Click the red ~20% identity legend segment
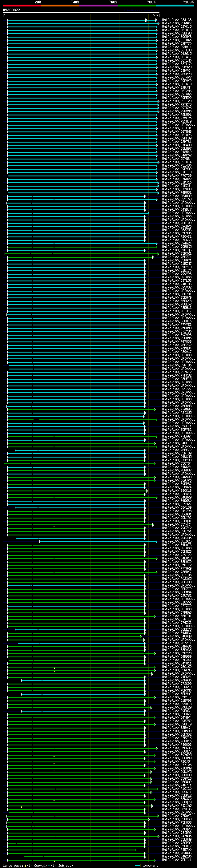 (22, 6)
